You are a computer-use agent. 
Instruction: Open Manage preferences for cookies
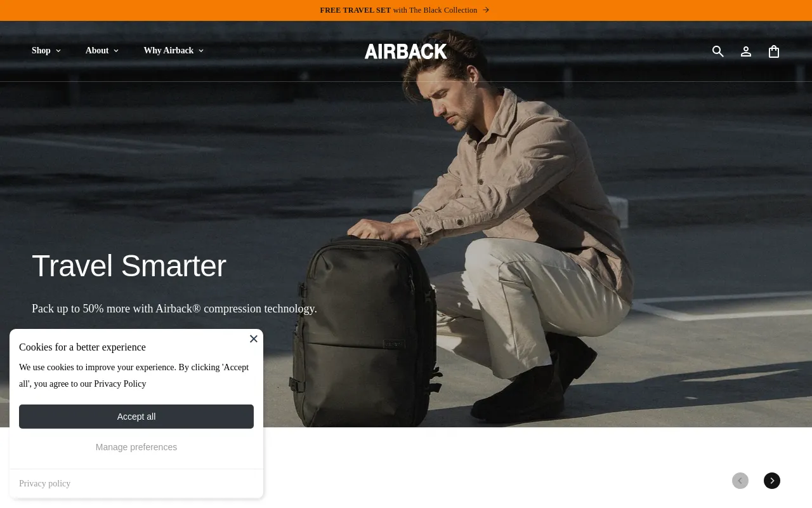pyautogui.click(x=136, y=447)
